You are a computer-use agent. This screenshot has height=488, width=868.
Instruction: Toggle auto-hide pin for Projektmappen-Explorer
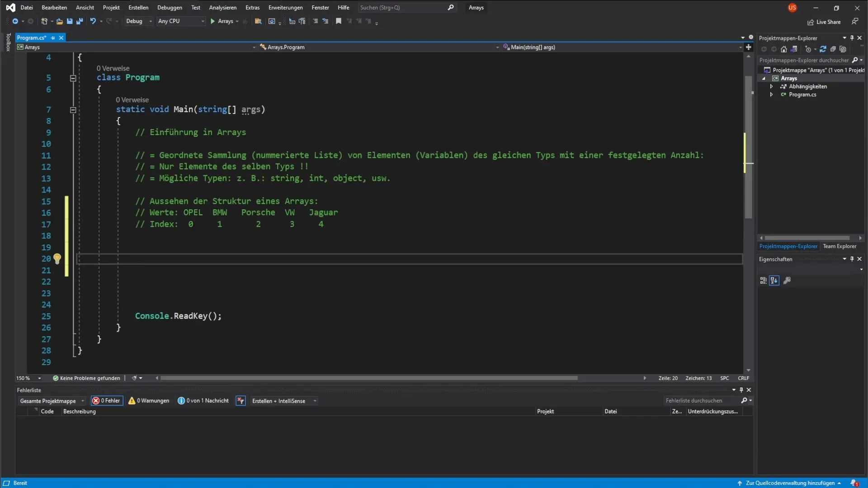point(852,38)
